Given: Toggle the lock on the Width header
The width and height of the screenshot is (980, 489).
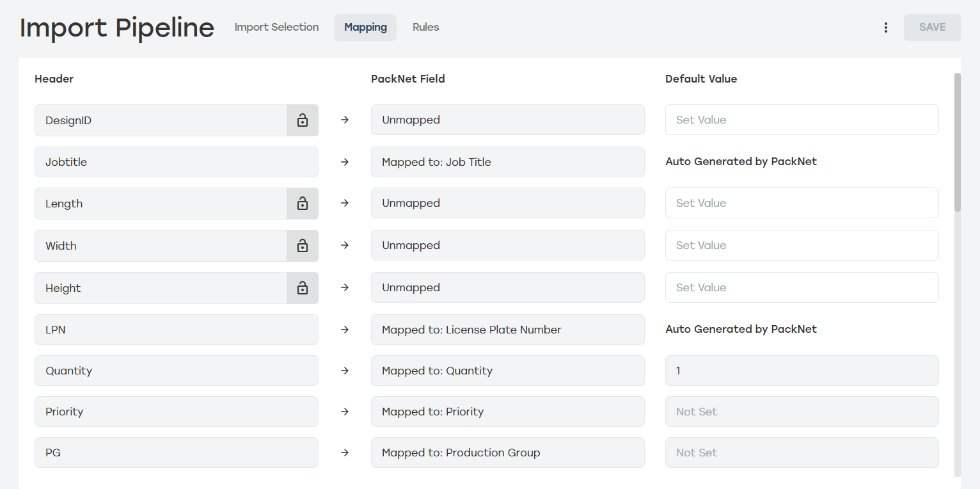Looking at the screenshot, I should click(302, 245).
